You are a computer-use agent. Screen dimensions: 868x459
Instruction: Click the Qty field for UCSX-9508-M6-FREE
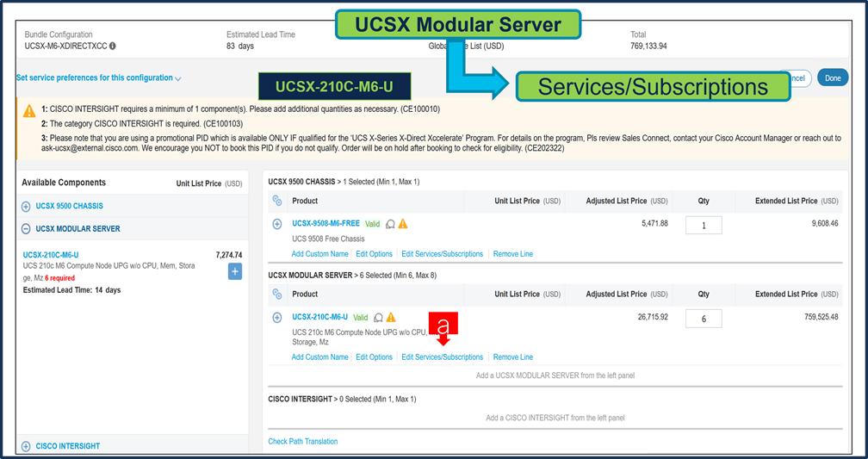(704, 226)
